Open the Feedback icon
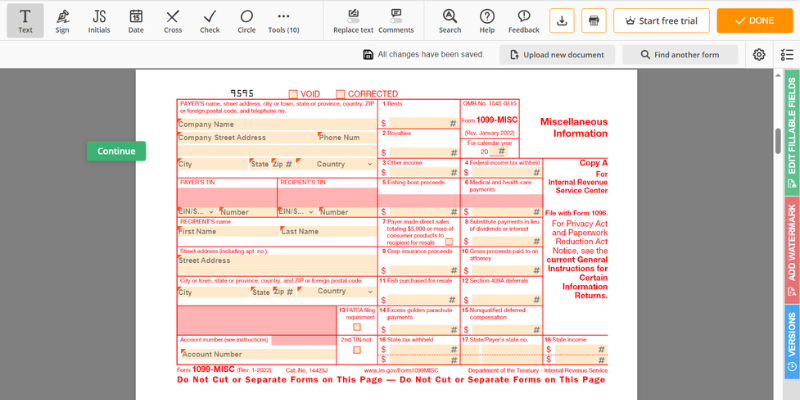Viewport: 800px width, 400px height. pyautogui.click(x=523, y=20)
